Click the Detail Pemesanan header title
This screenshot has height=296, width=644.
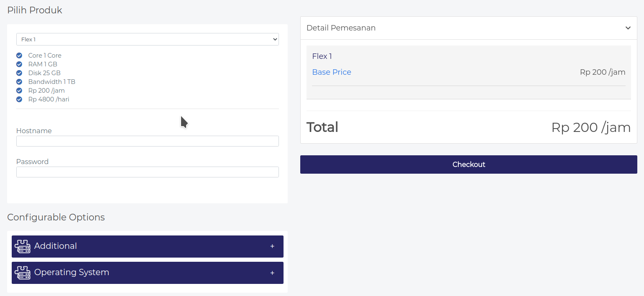click(x=341, y=28)
